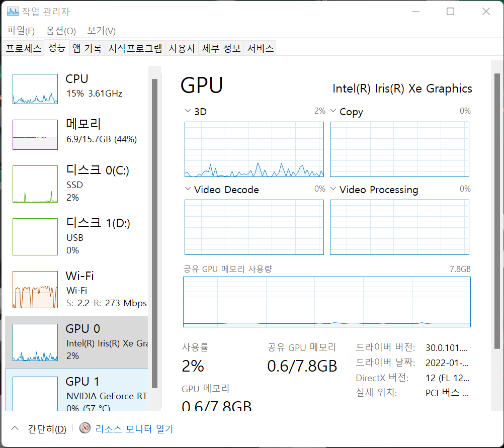Click the Resource Monitor icon at bottom
Screen dimensions: 504x448
click(x=86, y=428)
